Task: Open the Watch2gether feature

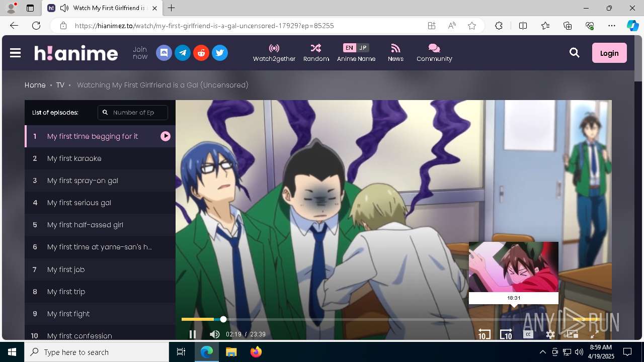Action: 274,53
